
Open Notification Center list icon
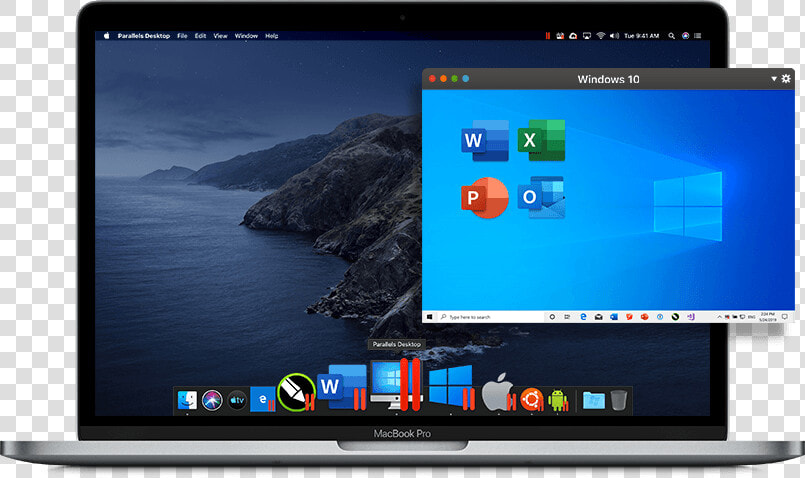pyautogui.click(x=698, y=36)
